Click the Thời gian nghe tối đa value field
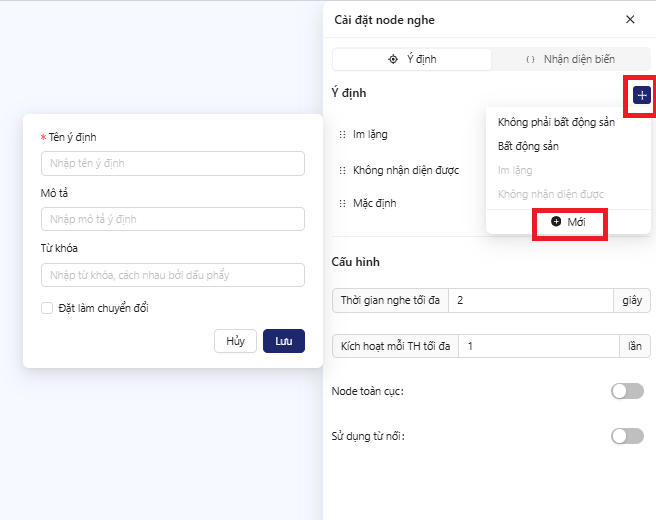Viewport: 656px width, 520px height. pyautogui.click(x=530, y=300)
